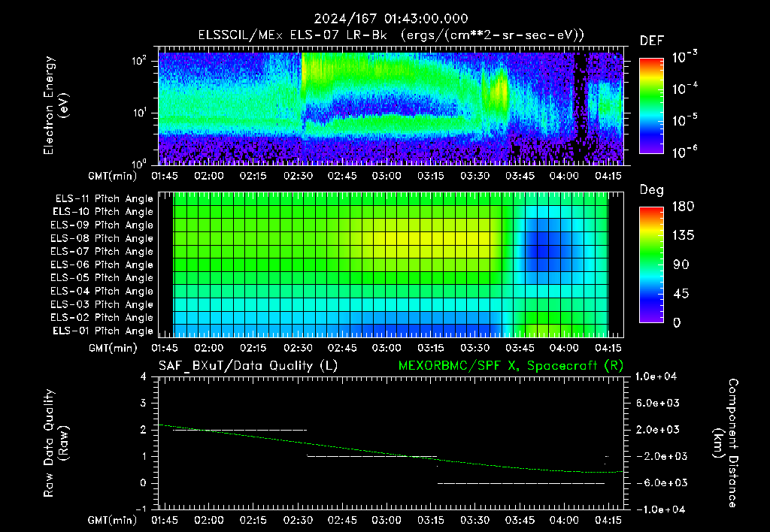770x532 pixels.
Task: Click the ELS-01 Pitch Angle row label
Action: pyautogui.click(x=103, y=331)
